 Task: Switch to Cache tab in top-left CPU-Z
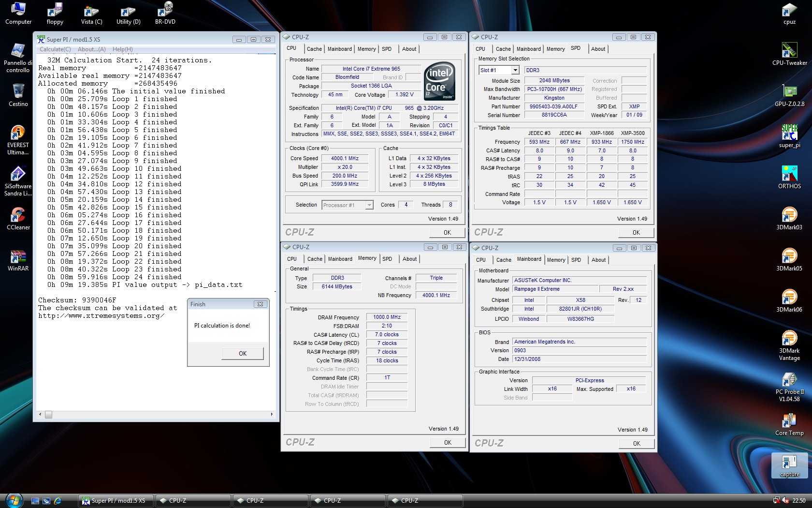(x=314, y=49)
